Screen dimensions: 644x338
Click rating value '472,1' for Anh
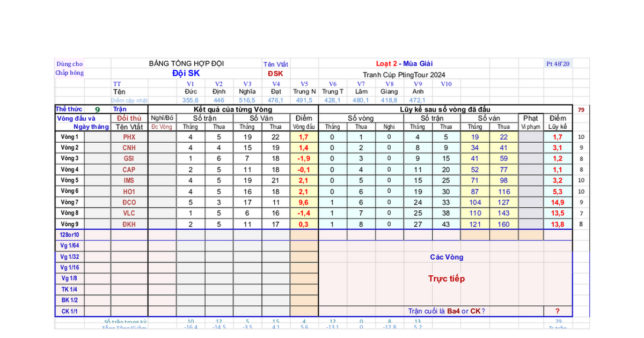pyautogui.click(x=418, y=100)
